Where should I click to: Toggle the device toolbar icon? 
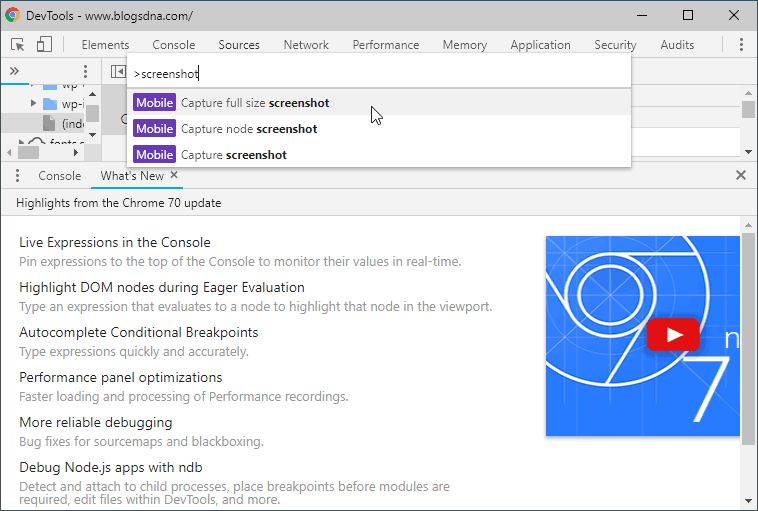pyautogui.click(x=44, y=44)
